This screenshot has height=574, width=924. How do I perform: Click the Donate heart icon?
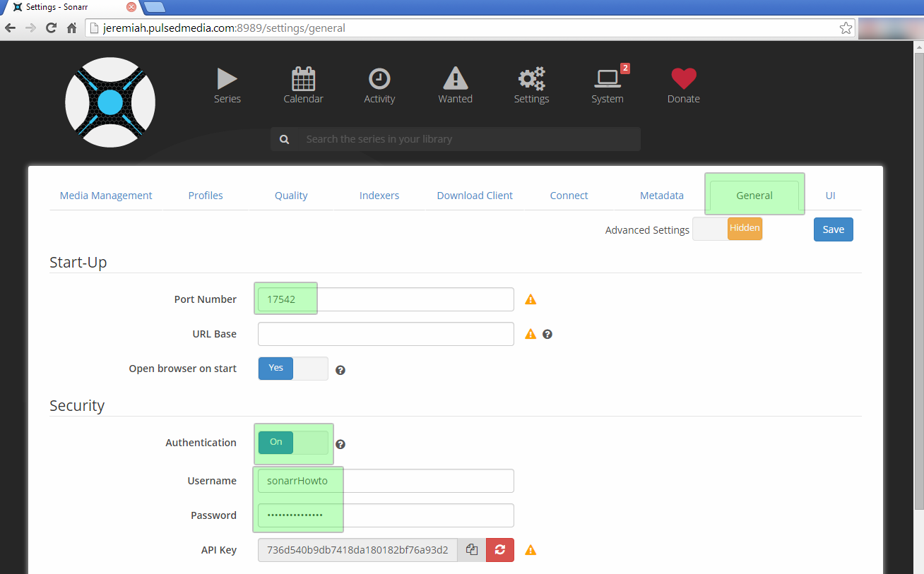tap(683, 79)
